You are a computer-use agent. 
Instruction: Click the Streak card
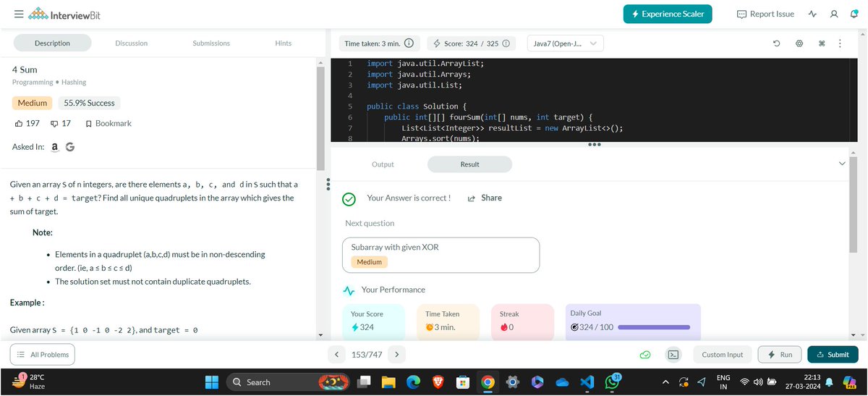click(x=522, y=321)
